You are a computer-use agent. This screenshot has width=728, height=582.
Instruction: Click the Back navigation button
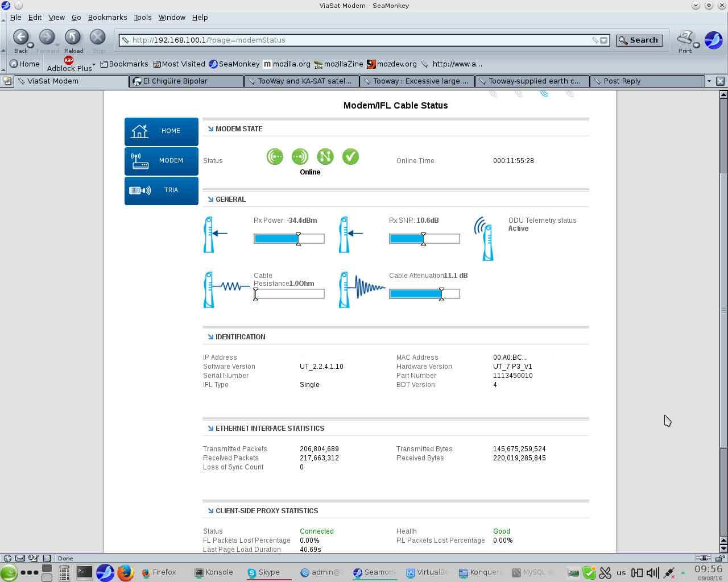(21, 38)
